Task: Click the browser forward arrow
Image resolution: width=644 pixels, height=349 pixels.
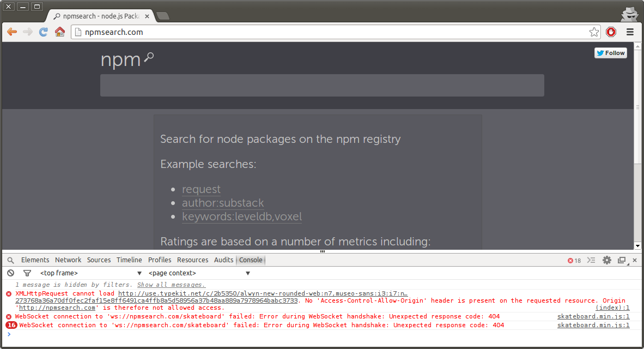Action: click(28, 32)
